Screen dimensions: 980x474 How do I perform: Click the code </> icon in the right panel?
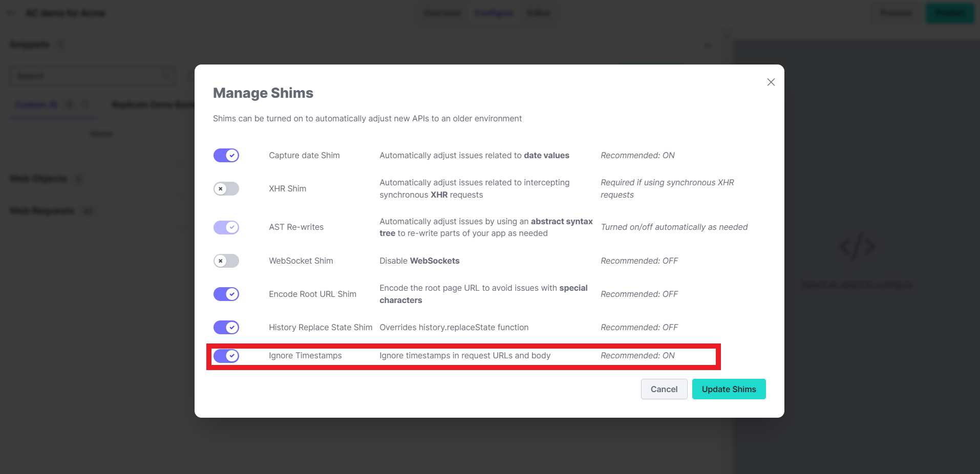857,246
